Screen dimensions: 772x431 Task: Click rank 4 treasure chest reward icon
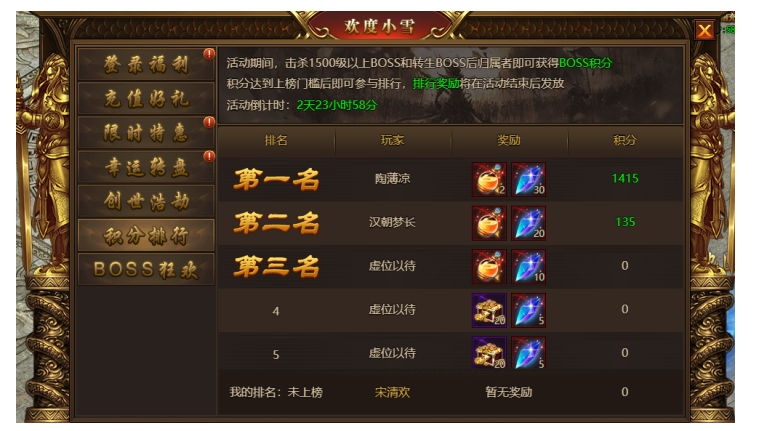[489, 310]
